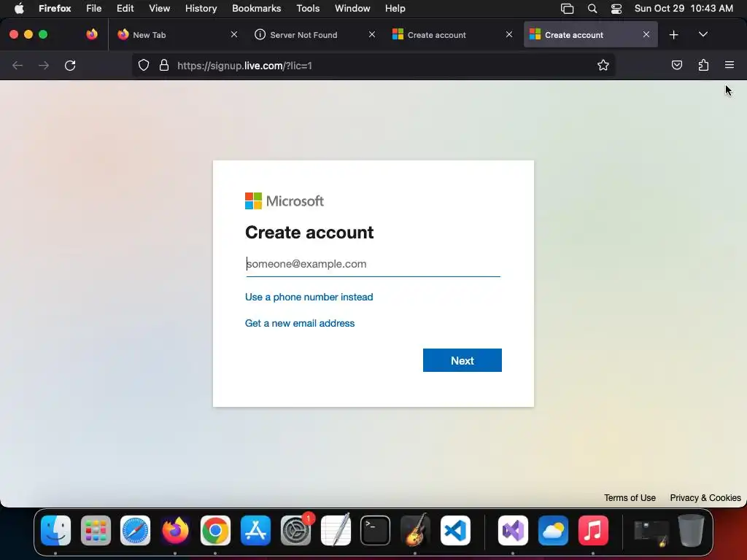The height and width of the screenshot is (560, 747).
Task: Open the Apple menu
Action: click(18, 8)
